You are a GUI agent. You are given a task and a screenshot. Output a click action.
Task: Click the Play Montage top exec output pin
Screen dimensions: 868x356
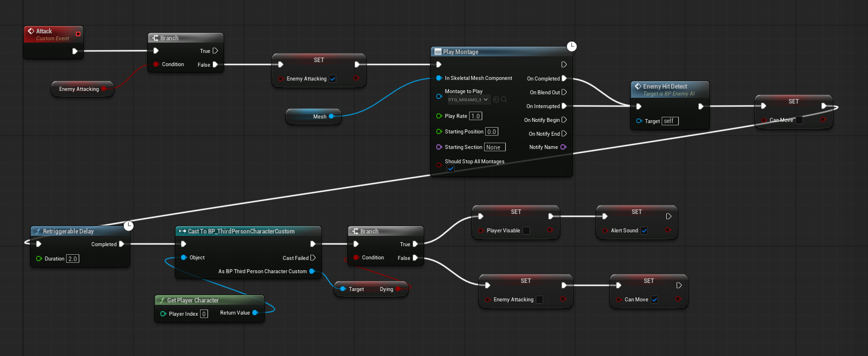tap(564, 64)
